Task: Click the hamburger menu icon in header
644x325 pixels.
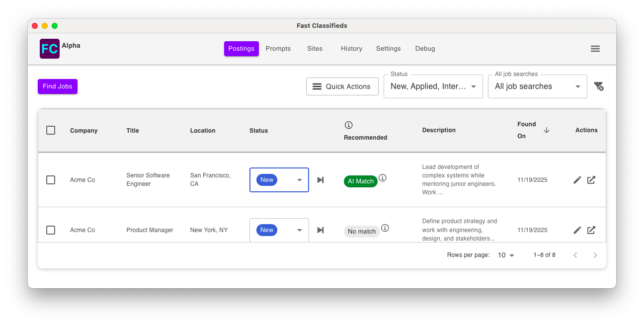Action: pos(595,49)
